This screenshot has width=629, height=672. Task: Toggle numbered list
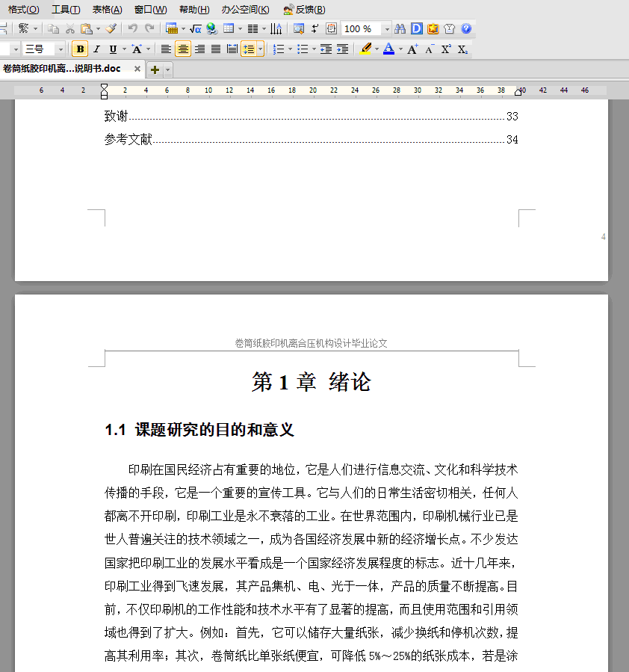point(279,49)
